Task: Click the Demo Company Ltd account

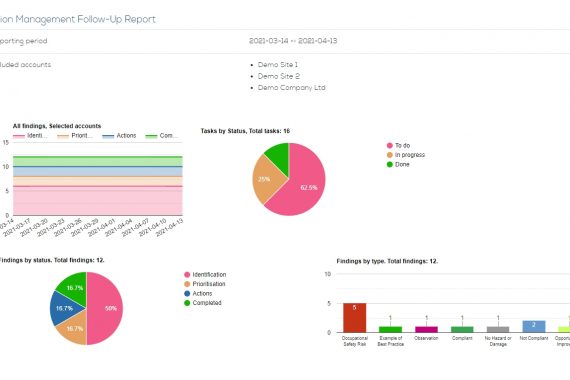Action: click(292, 88)
